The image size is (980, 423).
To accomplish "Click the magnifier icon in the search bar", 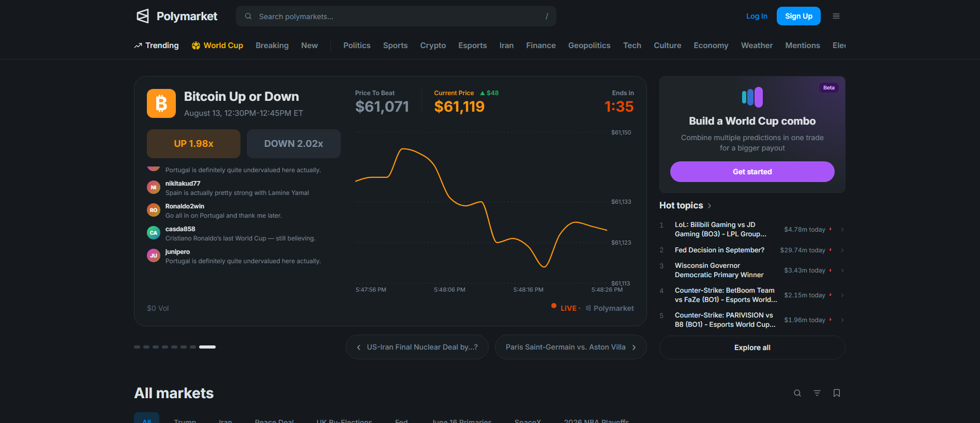I will (248, 16).
